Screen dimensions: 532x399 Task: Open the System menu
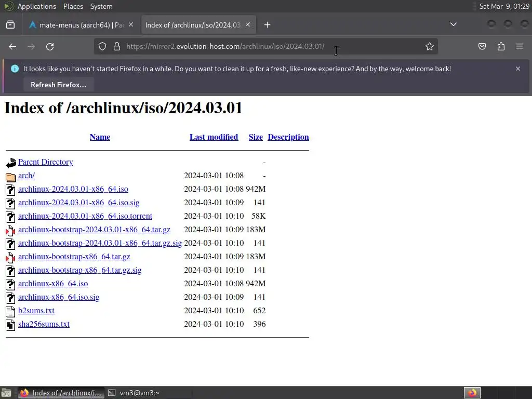[101, 6]
